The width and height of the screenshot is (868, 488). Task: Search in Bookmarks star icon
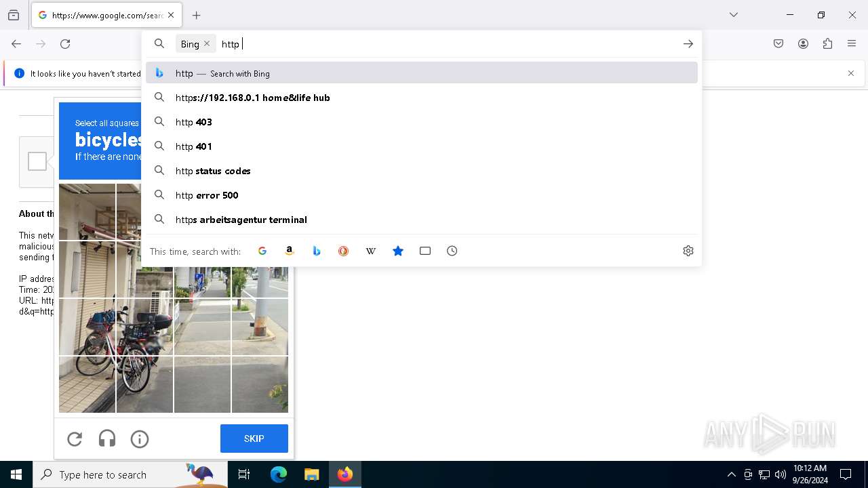click(398, 251)
